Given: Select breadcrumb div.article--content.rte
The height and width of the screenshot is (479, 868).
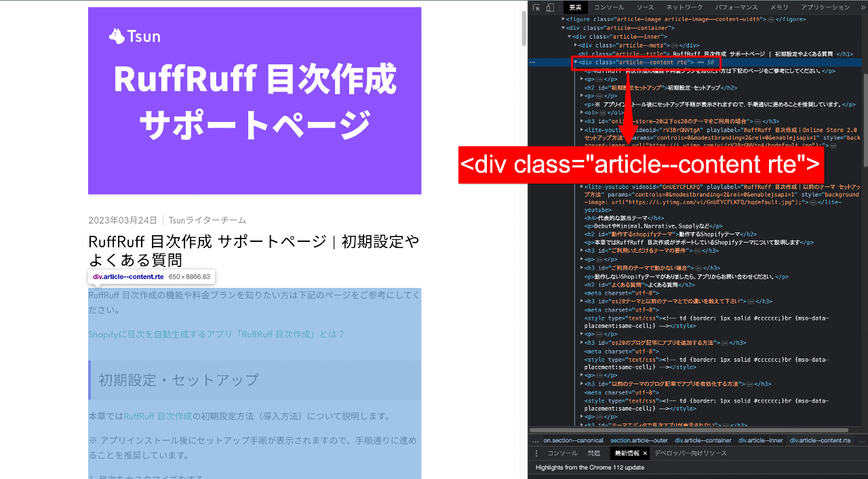Looking at the screenshot, I should pos(820,440).
